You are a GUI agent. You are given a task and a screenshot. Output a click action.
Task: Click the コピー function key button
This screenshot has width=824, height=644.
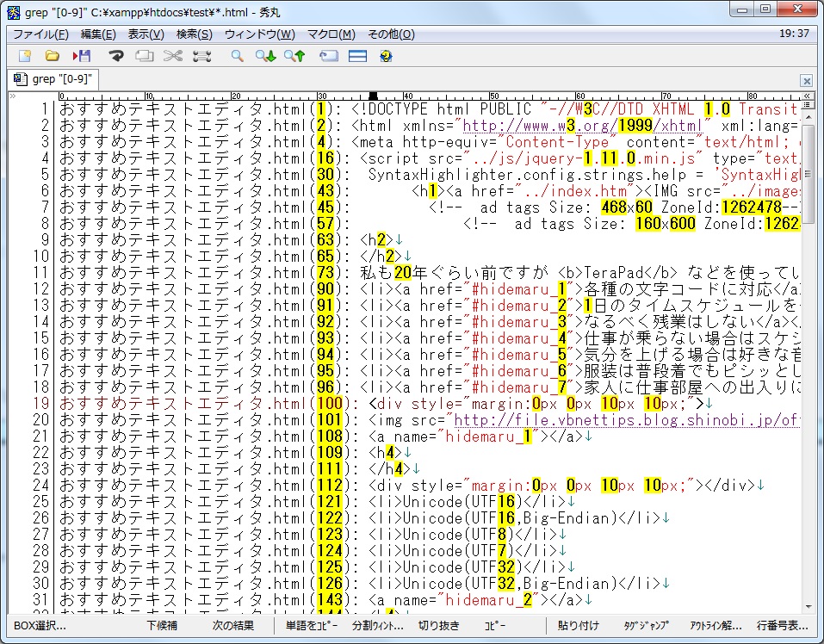click(495, 626)
